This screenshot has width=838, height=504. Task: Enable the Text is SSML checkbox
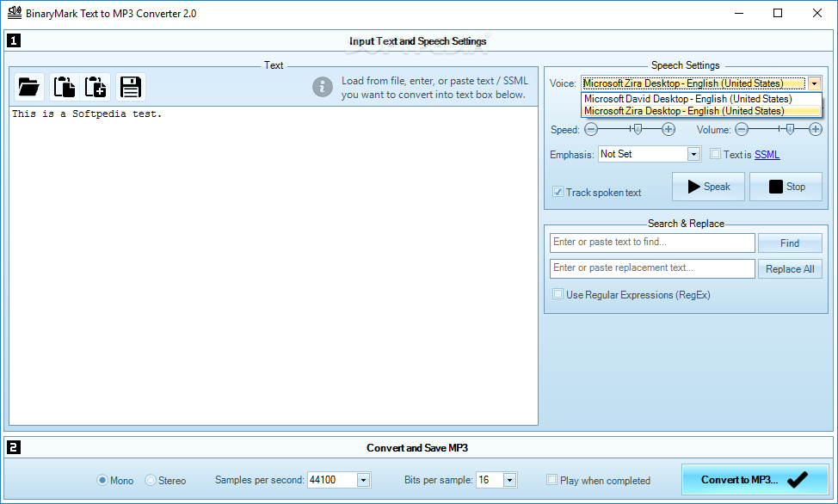click(715, 154)
